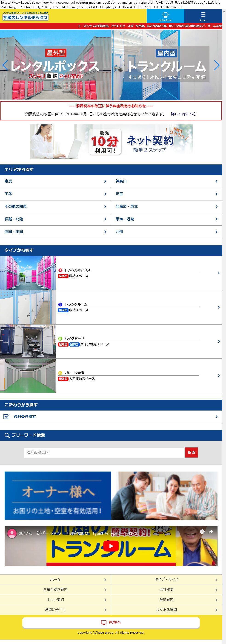Switch to PC版へ button
Screen dimensions: 226x644
111,622
